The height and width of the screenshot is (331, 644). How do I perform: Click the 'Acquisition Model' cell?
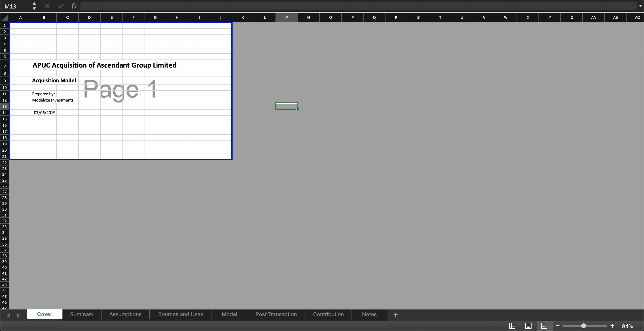(54, 81)
